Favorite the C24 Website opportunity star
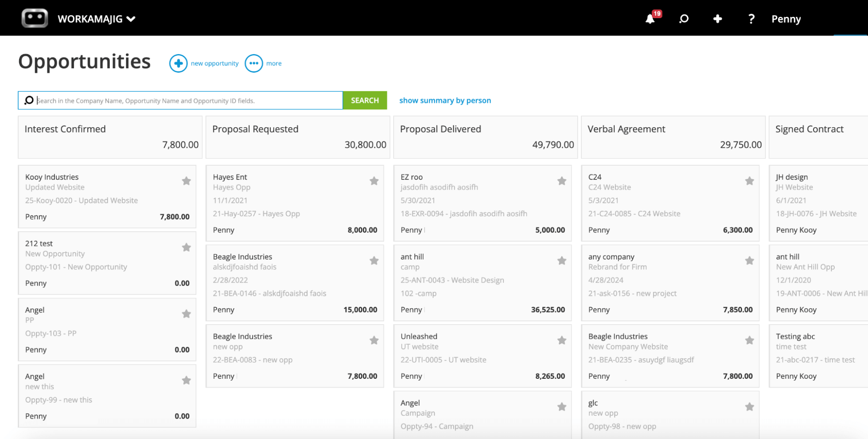Viewport: 868px width, 439px height. (750, 181)
